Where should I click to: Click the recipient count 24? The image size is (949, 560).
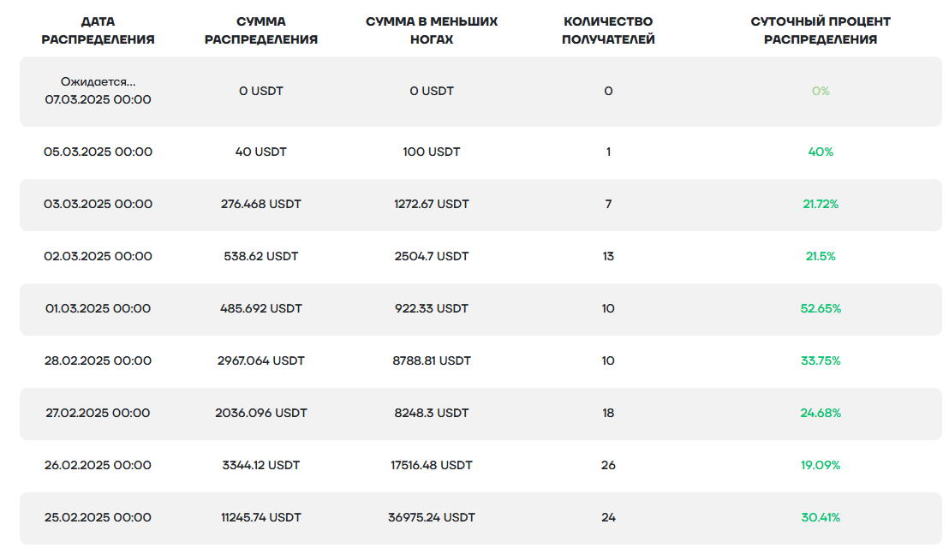(608, 517)
